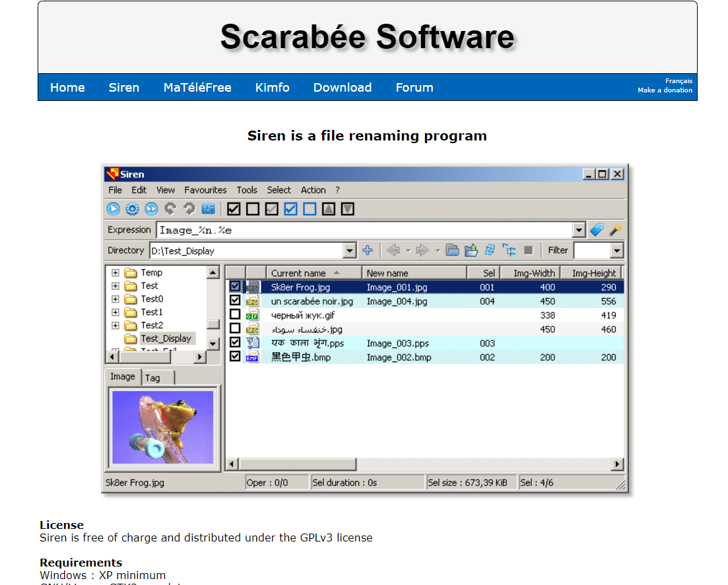728x585 pixels.
Task: Click the blue gear toolbar icon
Action: pos(132,209)
